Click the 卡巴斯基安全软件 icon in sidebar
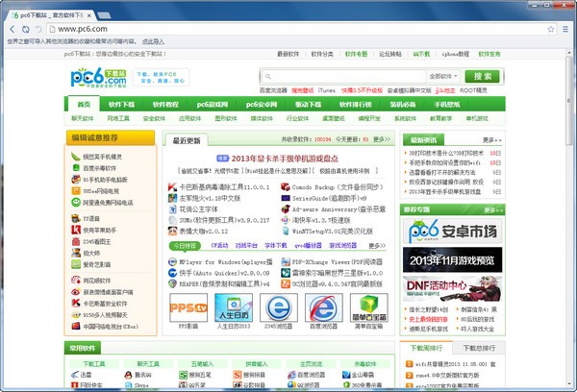This screenshot has width=577, height=392. tap(76, 303)
